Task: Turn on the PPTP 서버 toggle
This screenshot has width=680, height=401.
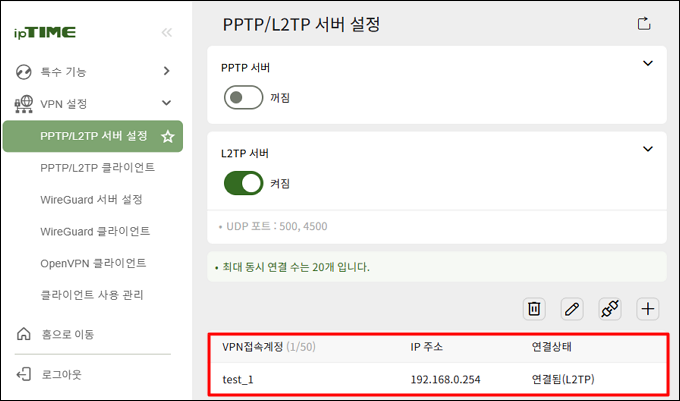Action: pos(243,98)
